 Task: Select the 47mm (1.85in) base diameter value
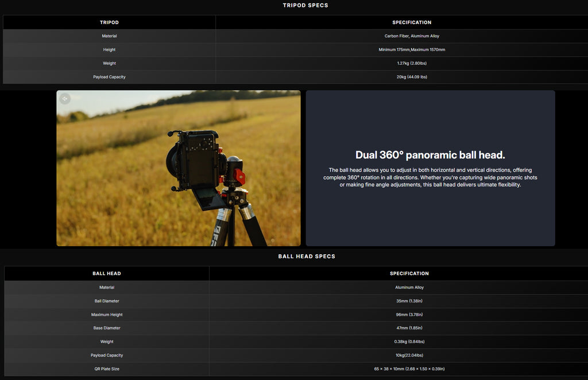(x=409, y=328)
